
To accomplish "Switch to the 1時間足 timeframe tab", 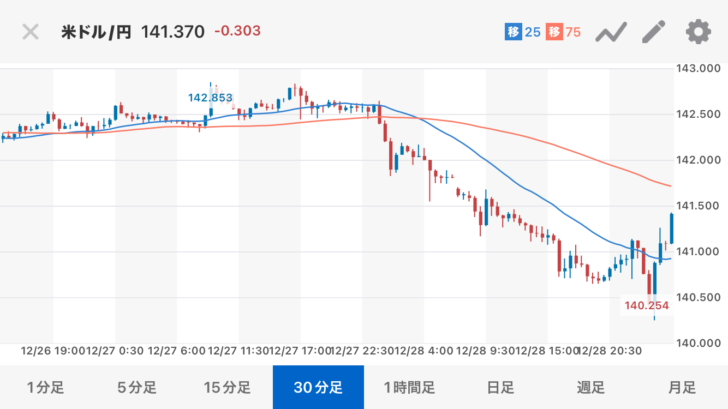I will 410,387.
